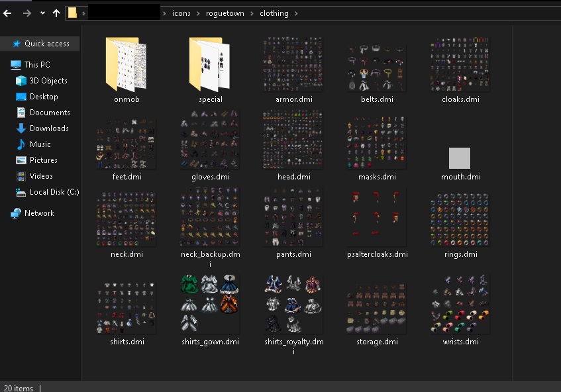This screenshot has width=561, height=392.
Task: Select the head.dmi file thumbnail
Action: [x=293, y=140]
